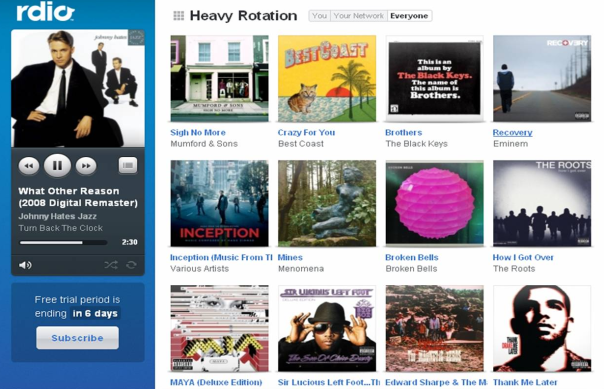604x389 pixels.
Task: Open the grid view icon beside Heavy Rotation
Action: (x=178, y=16)
